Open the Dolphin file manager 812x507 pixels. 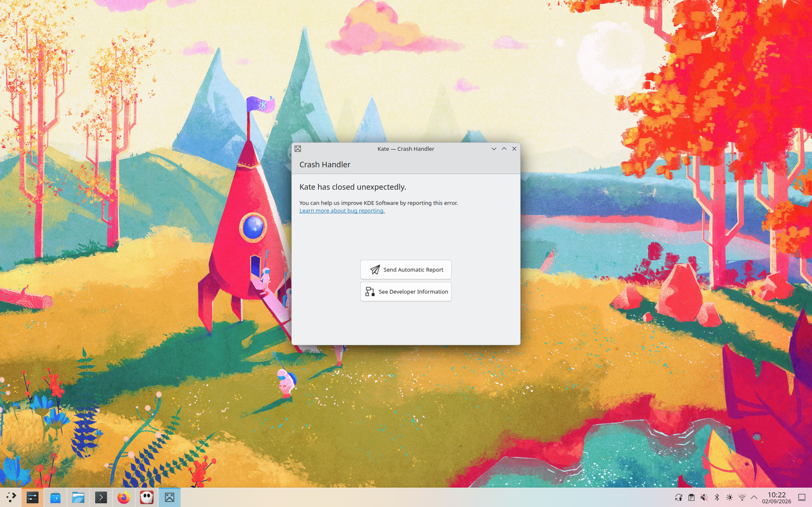pos(78,497)
